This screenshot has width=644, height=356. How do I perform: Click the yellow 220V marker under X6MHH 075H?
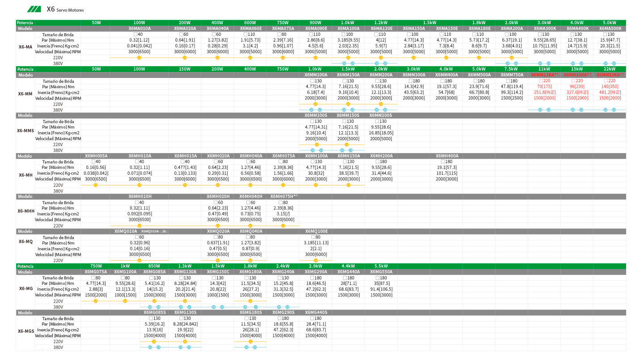tap(283, 226)
